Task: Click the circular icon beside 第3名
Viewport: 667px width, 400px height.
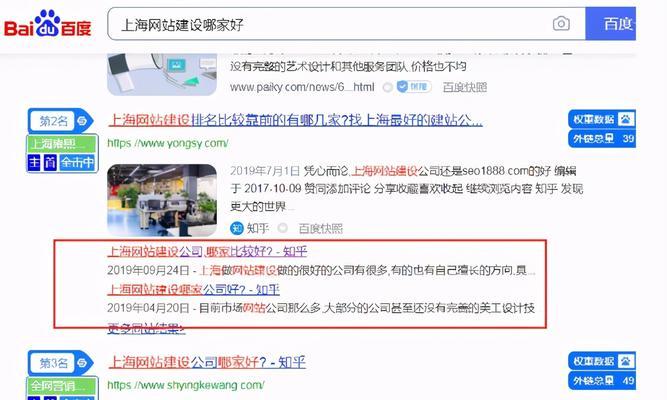Action: coord(83,363)
